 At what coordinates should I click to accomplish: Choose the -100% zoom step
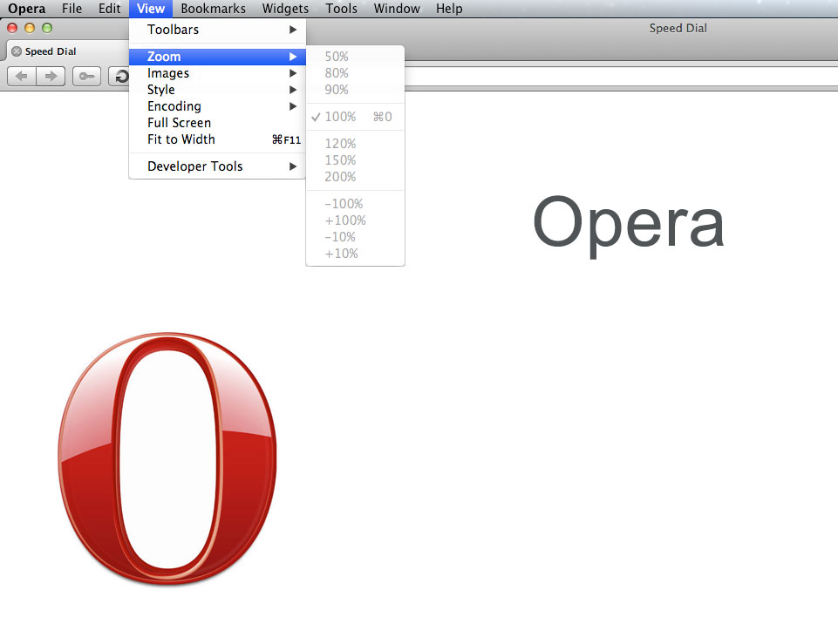[x=355, y=204]
